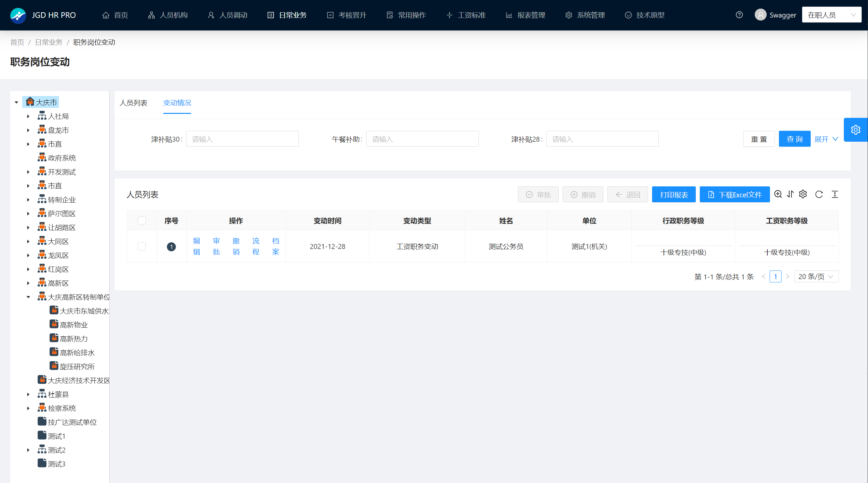Click the 流程 link in row 1

(x=256, y=246)
